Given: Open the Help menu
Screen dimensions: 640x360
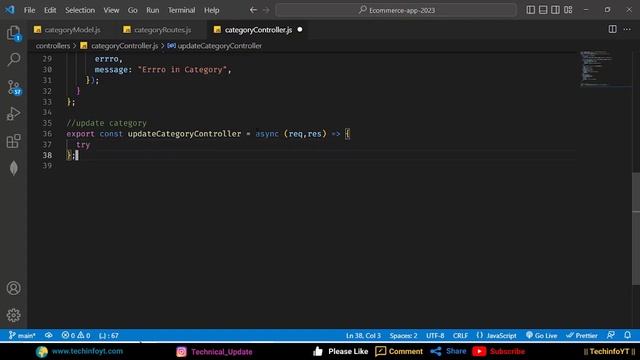Looking at the screenshot, I should (x=211, y=10).
